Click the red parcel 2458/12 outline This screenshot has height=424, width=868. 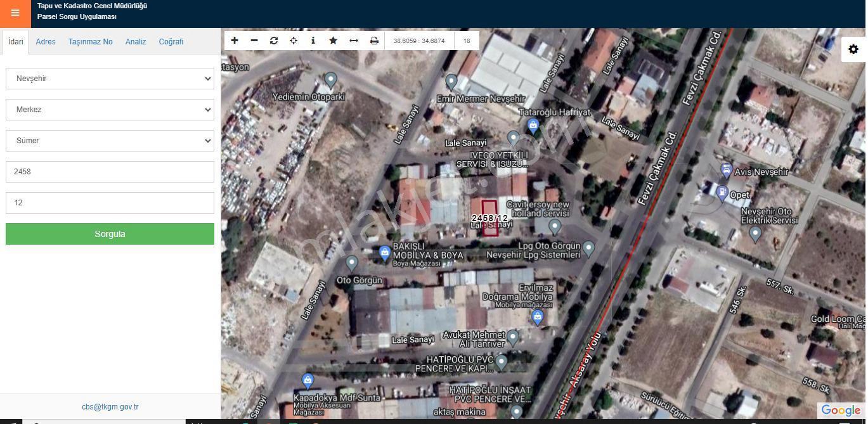pos(490,218)
